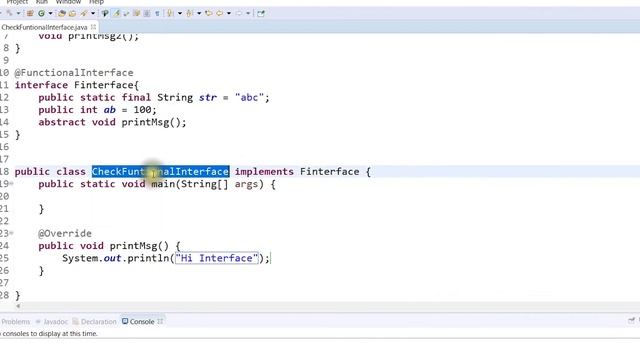Click System.out.println on line 25
Image resolution: width=640 pixels, height=360 pixels.
[x=116, y=258]
